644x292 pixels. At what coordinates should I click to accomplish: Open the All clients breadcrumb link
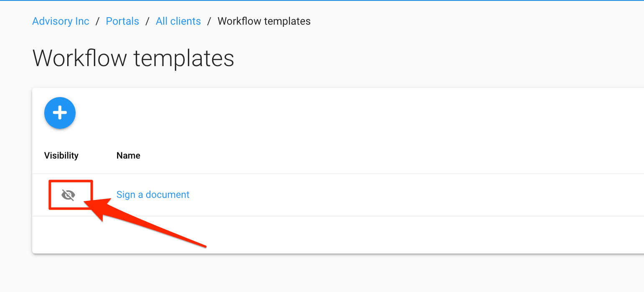point(178,21)
